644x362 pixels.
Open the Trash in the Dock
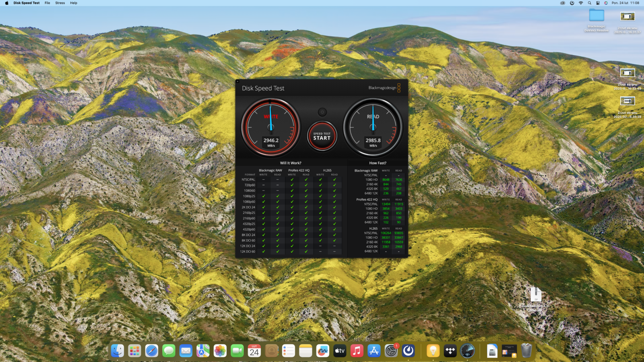pos(526,351)
